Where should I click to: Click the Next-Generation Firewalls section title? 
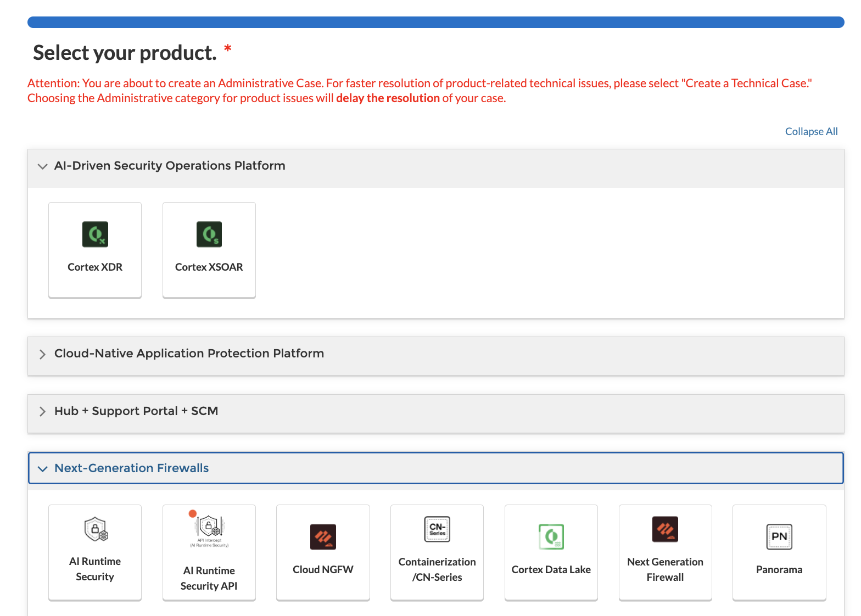132,468
